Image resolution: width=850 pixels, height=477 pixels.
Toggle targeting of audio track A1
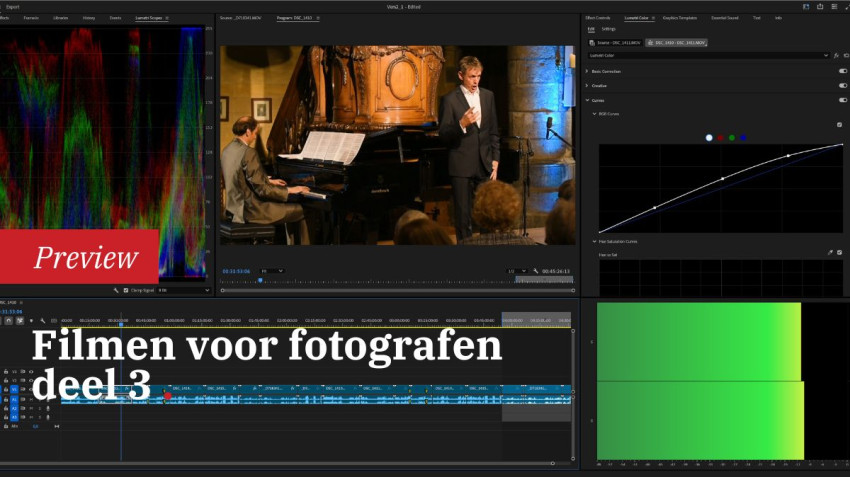click(14, 399)
